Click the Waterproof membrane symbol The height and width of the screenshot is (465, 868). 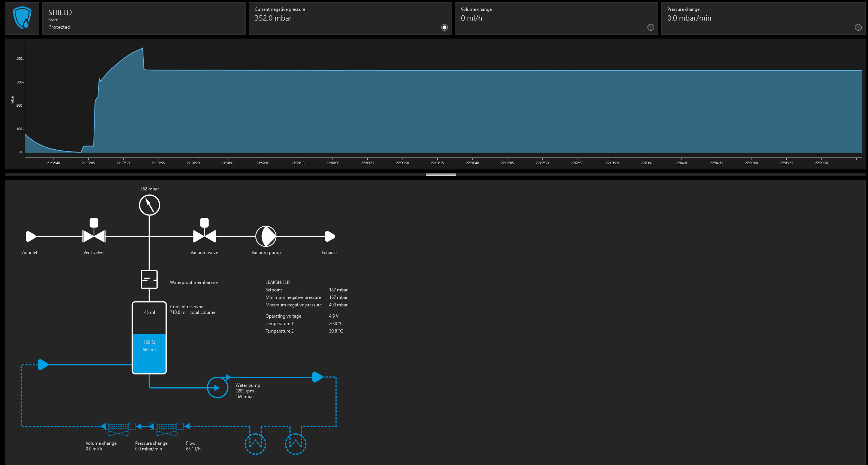pyautogui.click(x=149, y=279)
